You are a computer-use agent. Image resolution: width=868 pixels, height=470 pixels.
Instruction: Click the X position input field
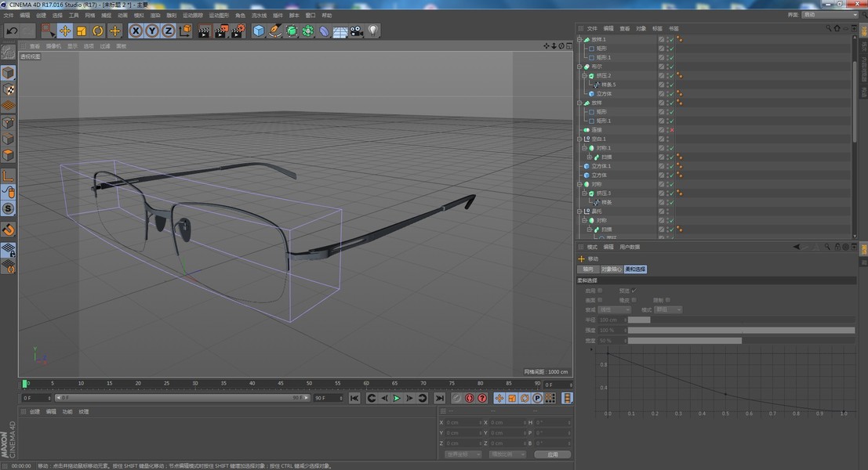[x=463, y=423]
